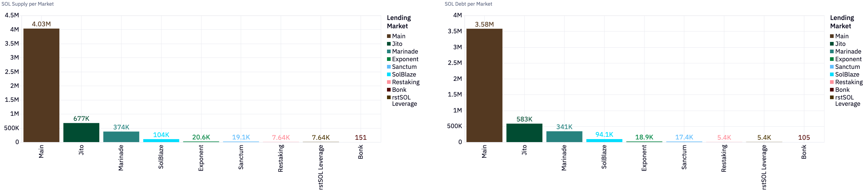Viewport: 868px width, 193px height.
Task: Toggle Sanctum legend entry in SOL Supply chart
Action: click(x=404, y=67)
